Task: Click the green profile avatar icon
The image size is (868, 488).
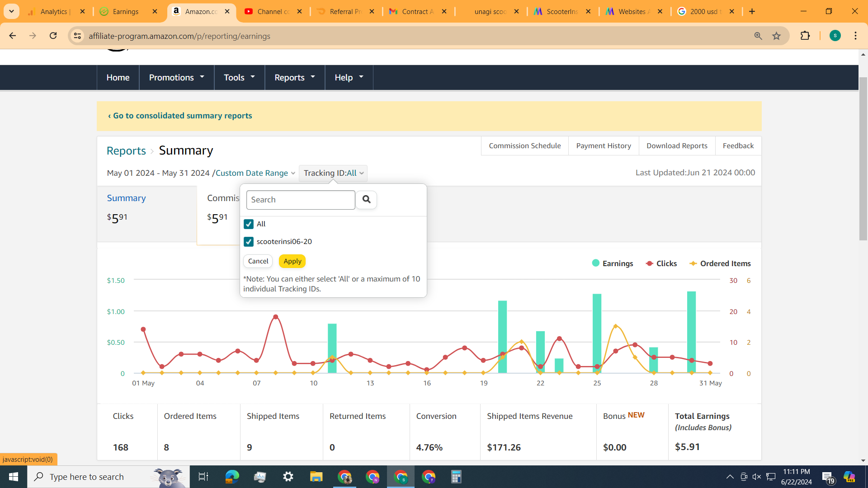Action: 835,36
